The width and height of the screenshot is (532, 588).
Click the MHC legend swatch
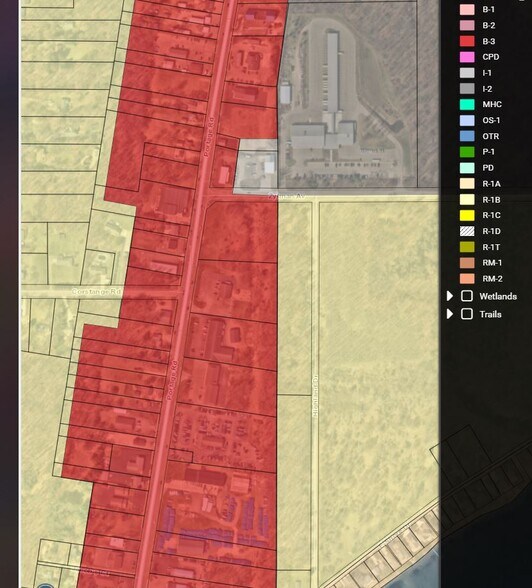pyautogui.click(x=467, y=104)
